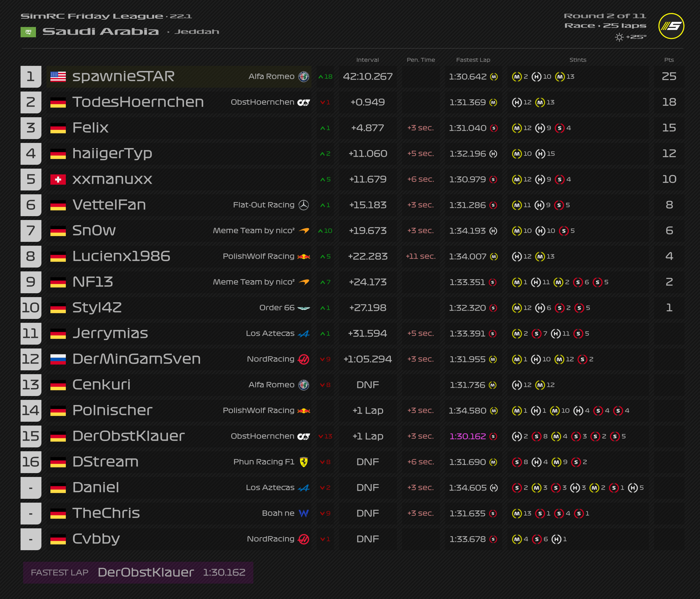Click the purple 1:30.162 lap time in the table
700x599 pixels.
coord(467,436)
